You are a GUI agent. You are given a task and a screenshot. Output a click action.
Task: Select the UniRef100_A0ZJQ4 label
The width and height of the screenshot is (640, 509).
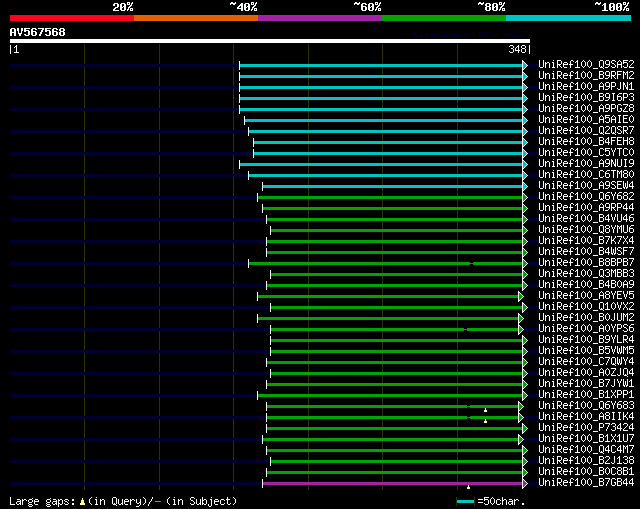point(586,373)
